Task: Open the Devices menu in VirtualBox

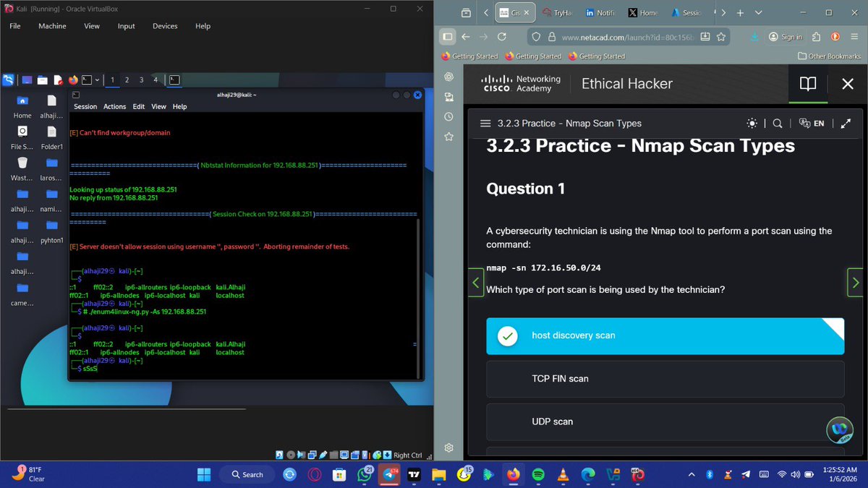Action: (x=165, y=25)
